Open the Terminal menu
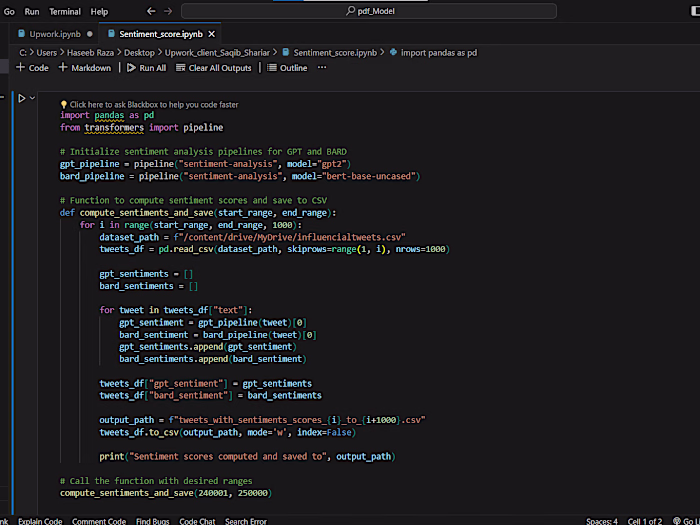The image size is (700, 525). tap(65, 11)
